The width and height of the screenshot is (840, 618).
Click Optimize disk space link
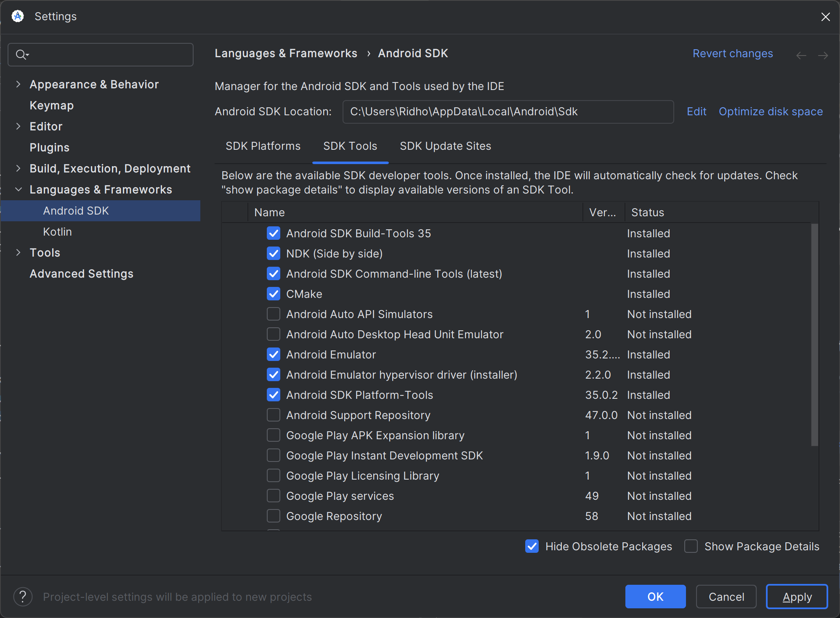pyautogui.click(x=771, y=111)
